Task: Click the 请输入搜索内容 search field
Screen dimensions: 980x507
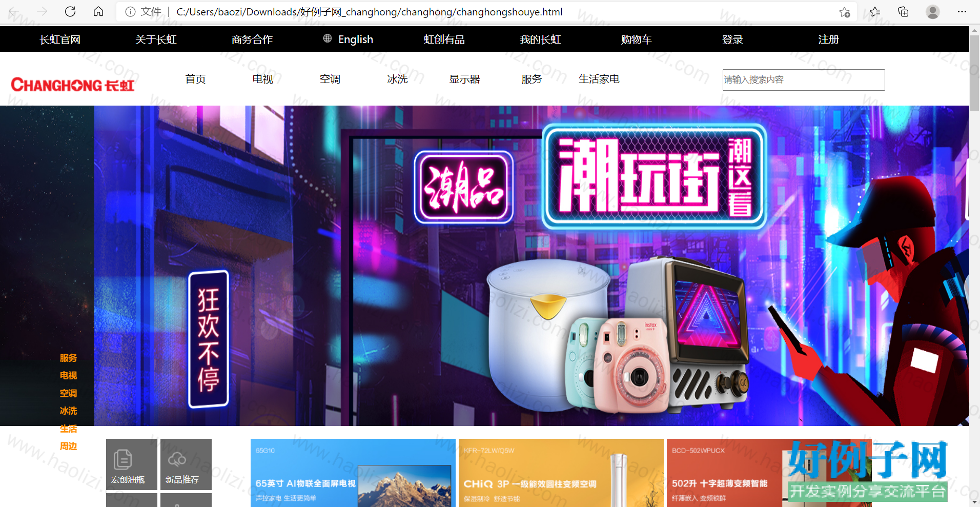Action: (804, 80)
